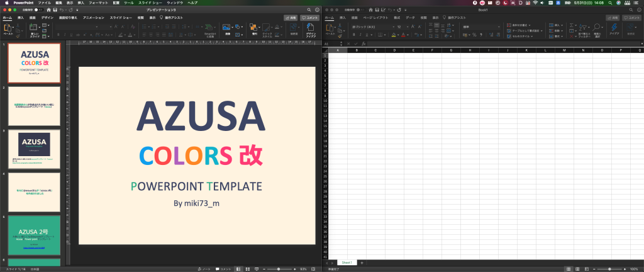This screenshot has height=272, width=644.
Task: Open デザイン アイデア in PowerPoint
Action: (x=311, y=31)
